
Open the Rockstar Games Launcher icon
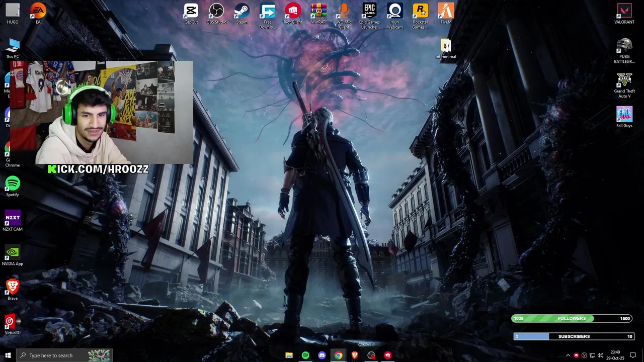pos(421,16)
